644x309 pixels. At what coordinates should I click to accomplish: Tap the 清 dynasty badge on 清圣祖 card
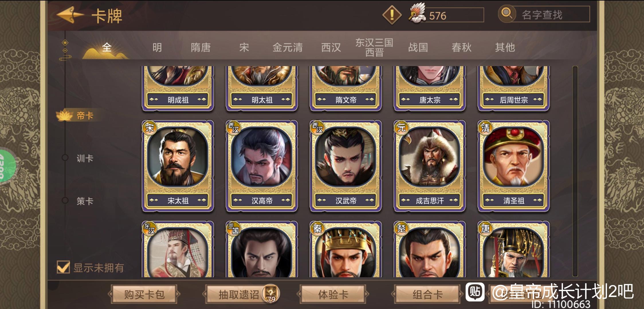485,128
